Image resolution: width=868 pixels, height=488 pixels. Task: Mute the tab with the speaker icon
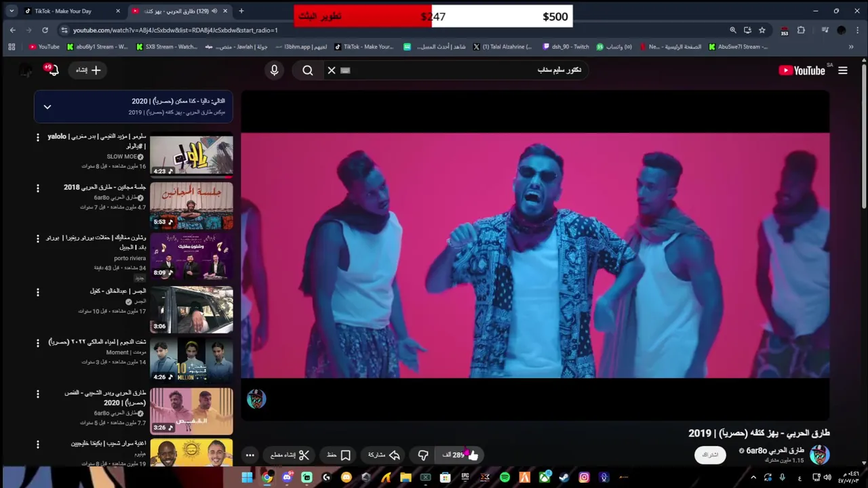pyautogui.click(x=214, y=11)
